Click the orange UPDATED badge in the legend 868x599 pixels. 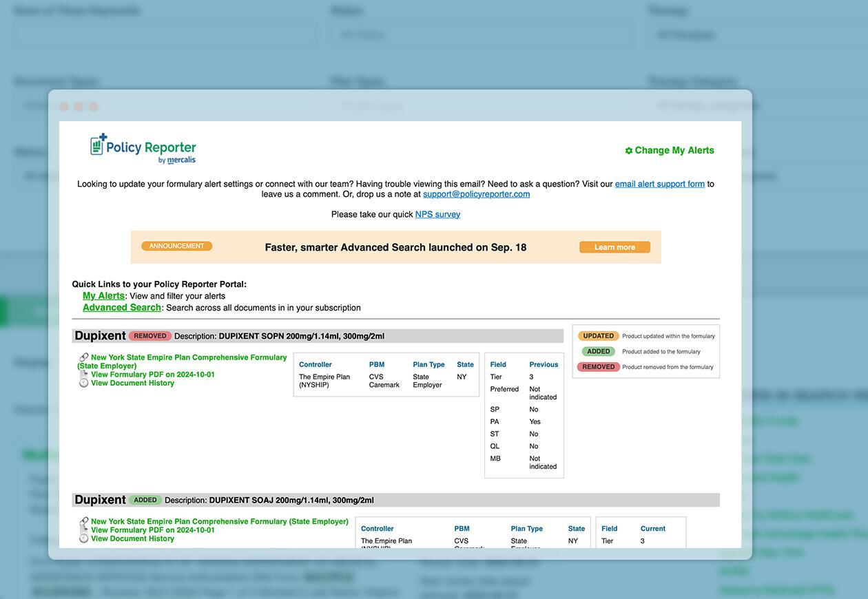(x=598, y=336)
